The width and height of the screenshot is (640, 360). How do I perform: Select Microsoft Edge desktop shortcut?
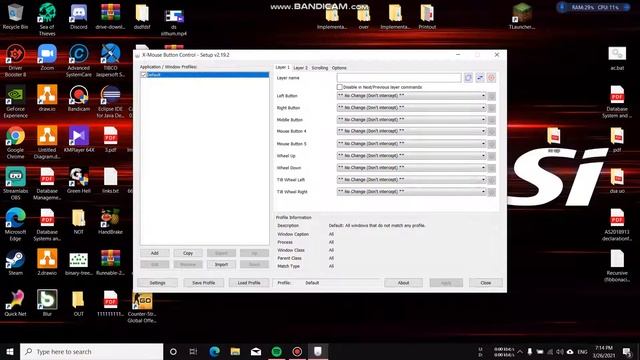pyautogui.click(x=15, y=224)
